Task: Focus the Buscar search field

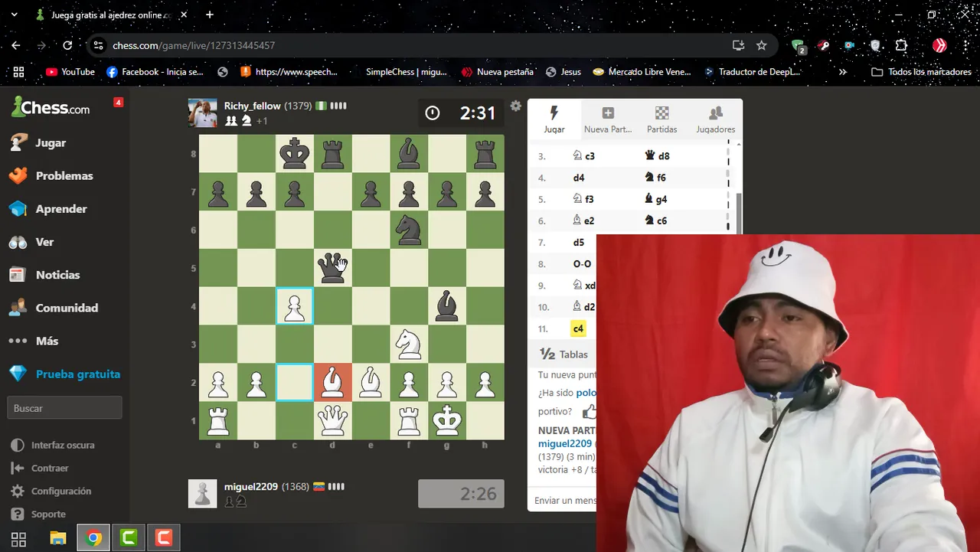Action: (64, 408)
